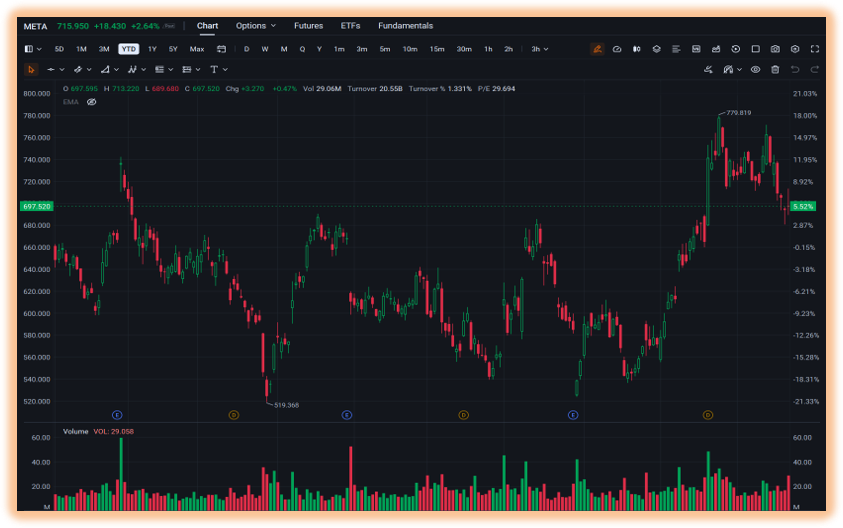Enter fullscreen mode with corner brackets icon
The image size is (843, 528).
point(815,49)
